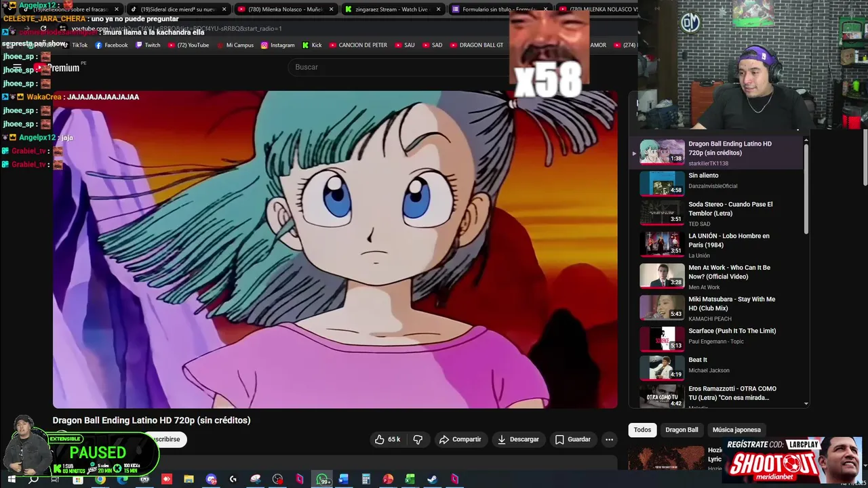Play Scarface Push It To The Limit
The height and width of the screenshot is (488, 868).
click(x=715, y=338)
